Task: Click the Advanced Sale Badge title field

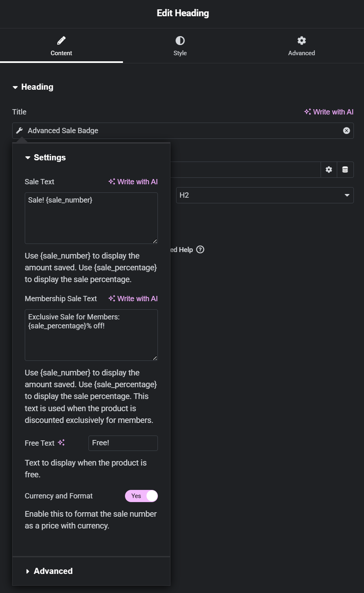Action: click(183, 131)
